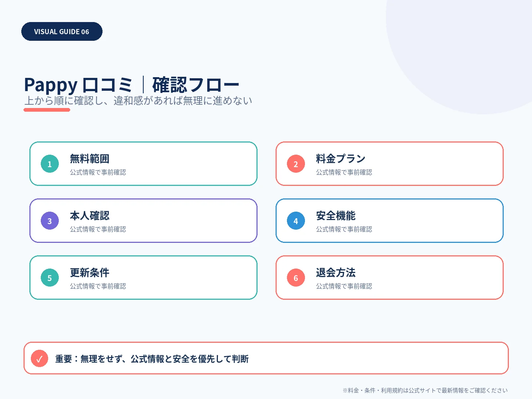The width and height of the screenshot is (532, 399).
Task: Click the 重要：無理をせず banner text
Action: click(x=152, y=359)
